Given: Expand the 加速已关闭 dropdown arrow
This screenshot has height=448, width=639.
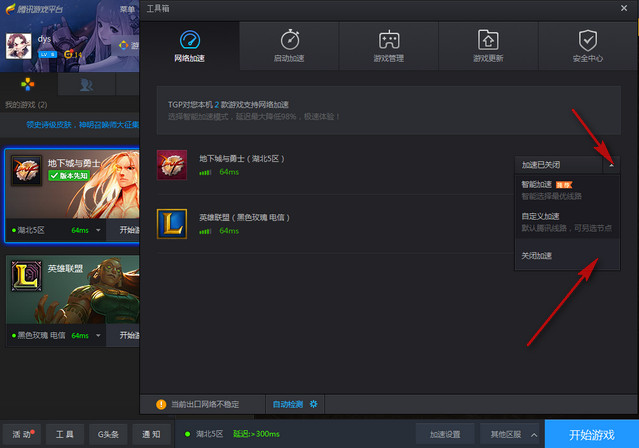Looking at the screenshot, I should pyautogui.click(x=610, y=164).
